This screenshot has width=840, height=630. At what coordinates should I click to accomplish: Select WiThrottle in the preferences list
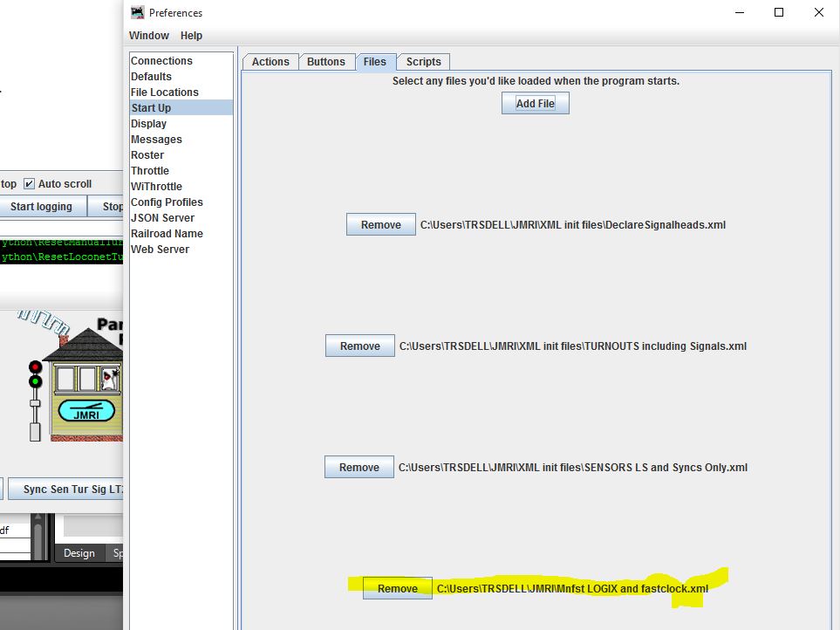pos(181,187)
